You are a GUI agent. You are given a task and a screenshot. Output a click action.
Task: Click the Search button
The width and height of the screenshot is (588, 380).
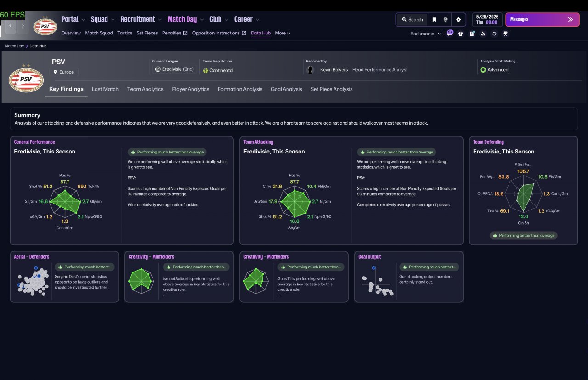[412, 20]
